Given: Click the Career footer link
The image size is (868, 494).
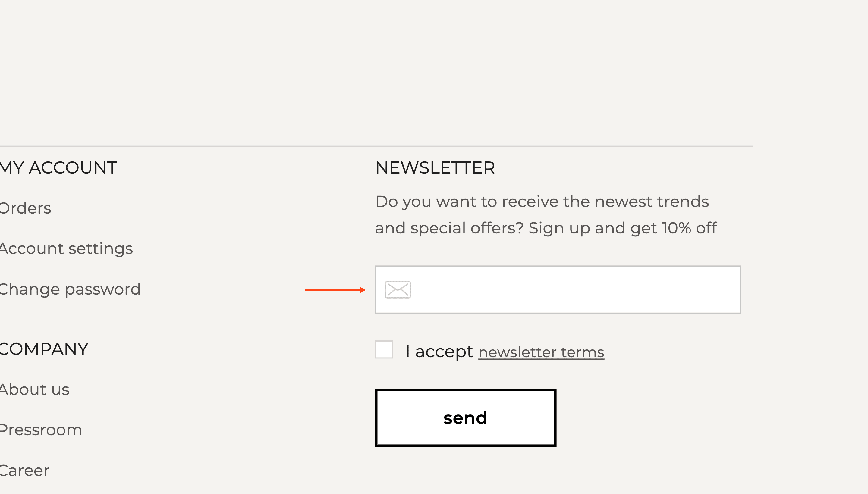Looking at the screenshot, I should pyautogui.click(x=24, y=470).
